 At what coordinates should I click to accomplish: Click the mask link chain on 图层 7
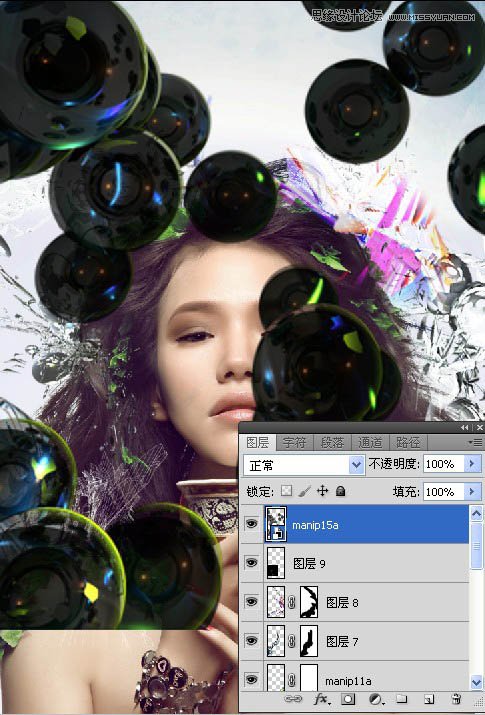[292, 641]
